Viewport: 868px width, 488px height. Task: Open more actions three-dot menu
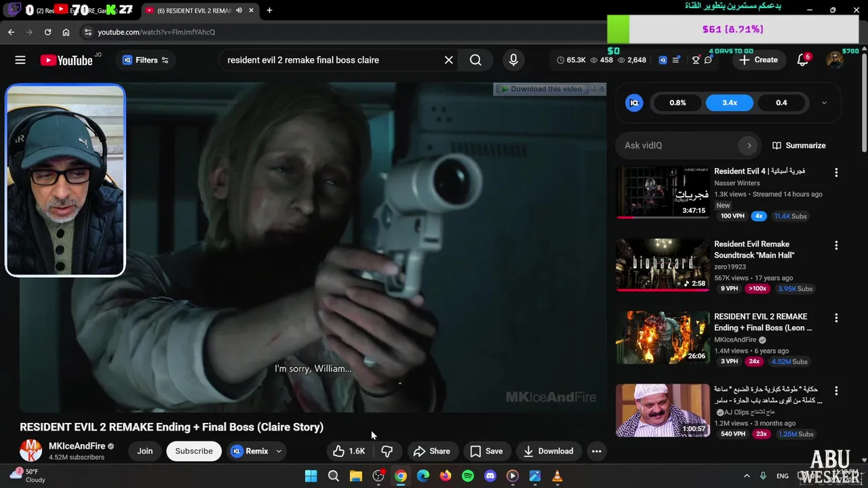point(596,451)
